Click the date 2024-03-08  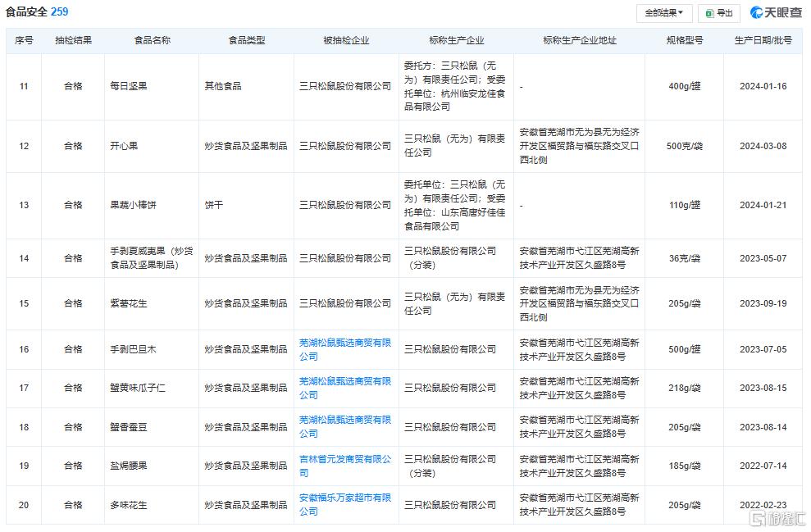coord(763,146)
